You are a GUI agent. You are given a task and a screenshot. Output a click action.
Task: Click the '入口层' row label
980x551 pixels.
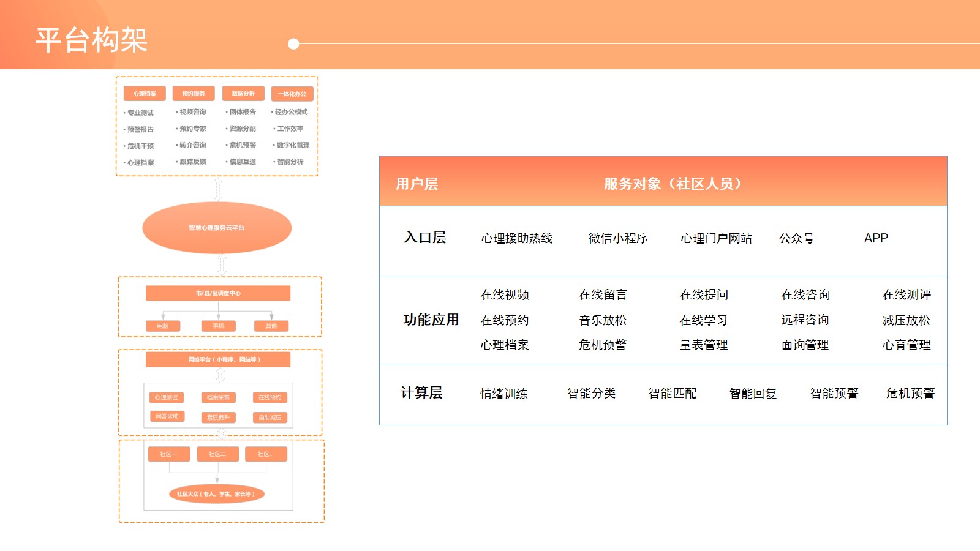425,238
